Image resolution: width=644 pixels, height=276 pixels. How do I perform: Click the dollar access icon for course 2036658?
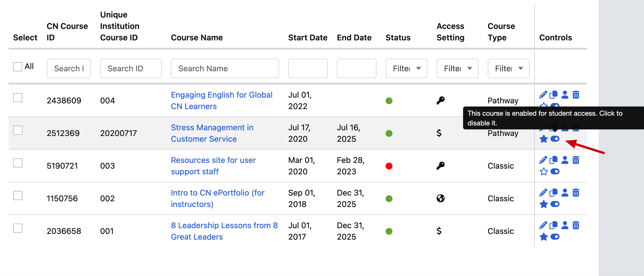pyautogui.click(x=439, y=231)
